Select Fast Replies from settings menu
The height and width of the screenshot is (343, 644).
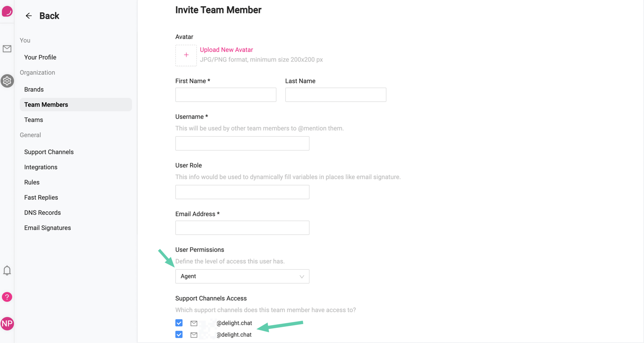[41, 197]
